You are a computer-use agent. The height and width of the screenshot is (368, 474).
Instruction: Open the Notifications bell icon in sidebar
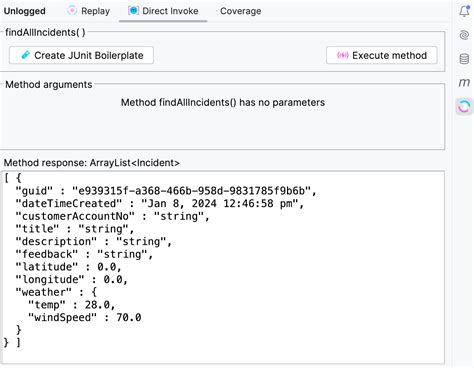click(464, 11)
